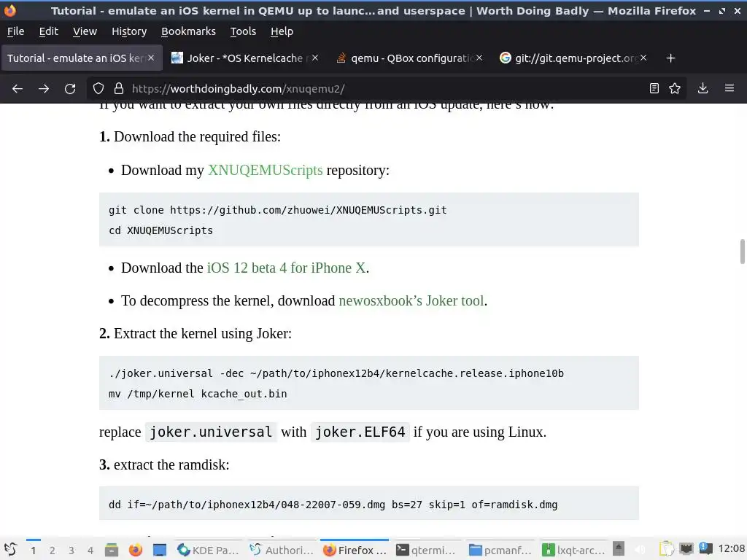The height and width of the screenshot is (560, 747).
Task: Open the Tools menu
Action: [243, 31]
